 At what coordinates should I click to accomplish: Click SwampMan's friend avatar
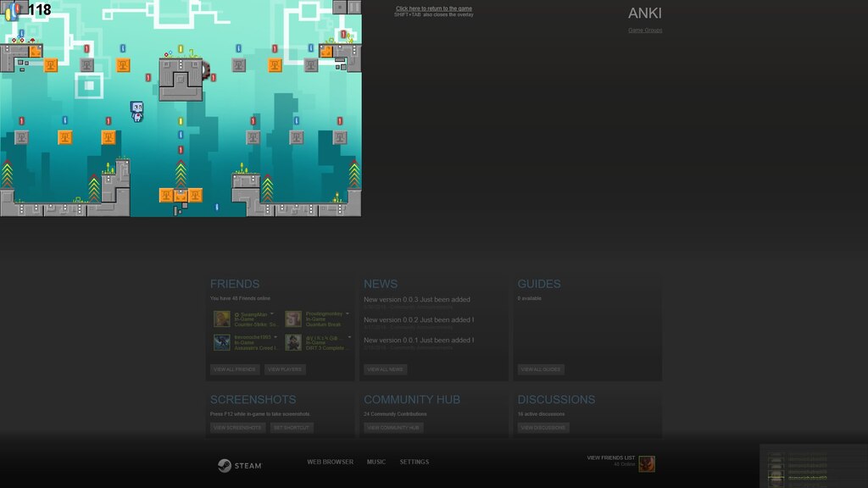tap(222, 319)
